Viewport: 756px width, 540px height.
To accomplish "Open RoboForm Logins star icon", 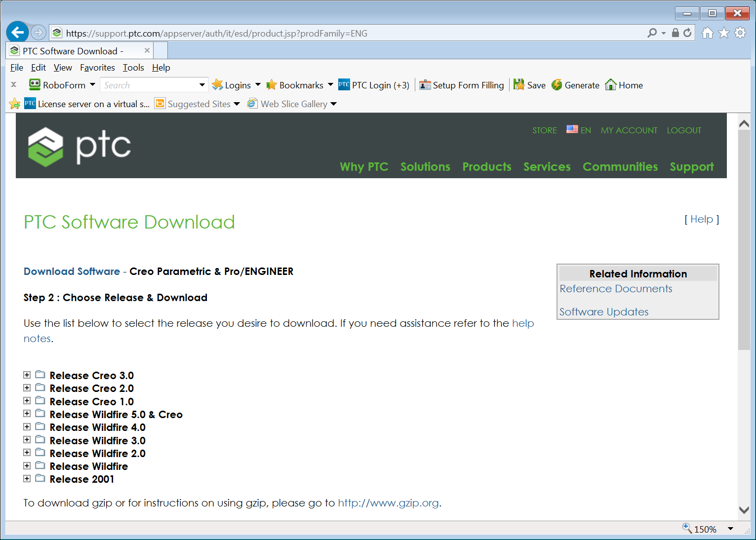I will (217, 85).
